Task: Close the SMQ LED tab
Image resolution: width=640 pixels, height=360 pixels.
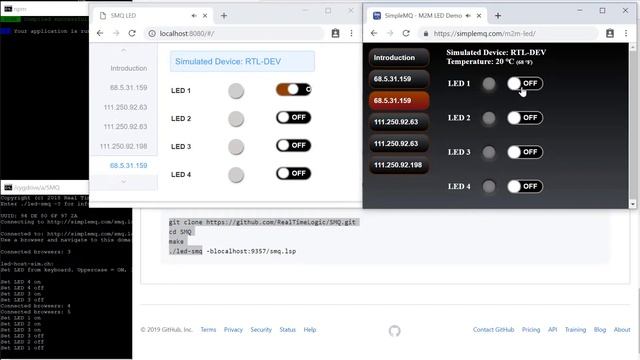Action: pyautogui.click(x=205, y=16)
